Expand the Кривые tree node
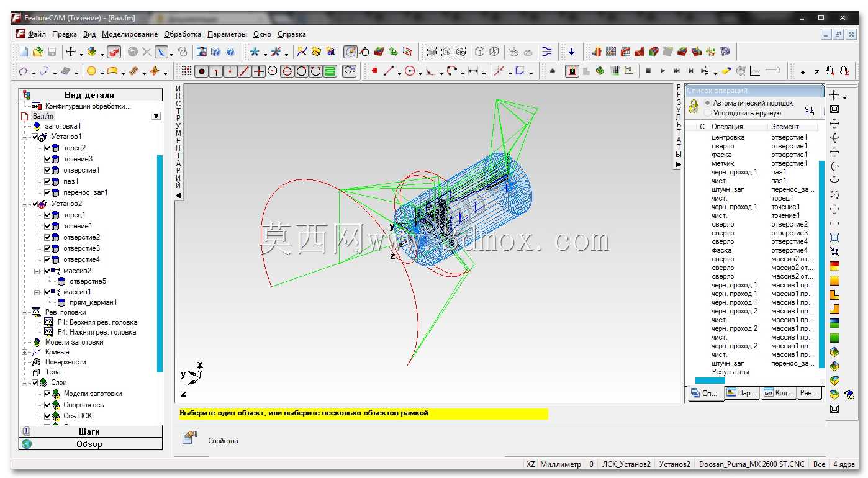Image resolution: width=868 pixels, height=478 pixels. point(25,352)
